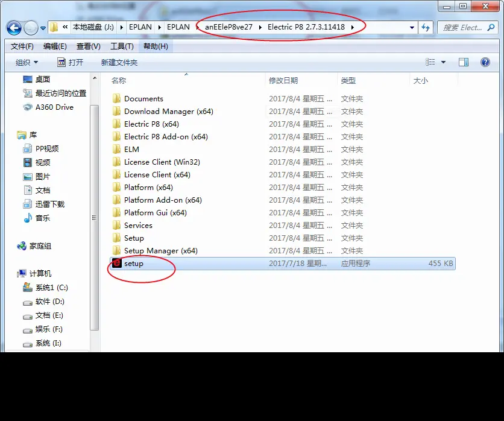Select the Setup Manager (x64) folder icon

click(x=116, y=250)
